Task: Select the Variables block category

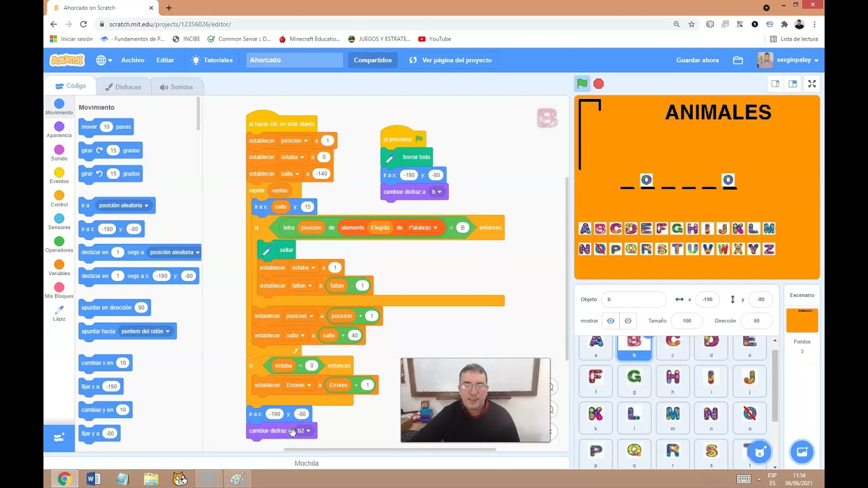Action: click(x=59, y=268)
